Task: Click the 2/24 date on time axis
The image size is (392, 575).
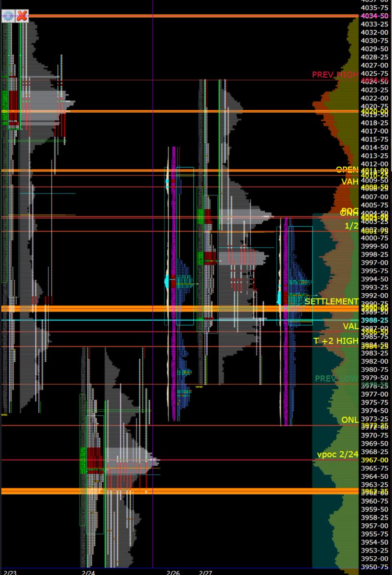Action: pos(88,572)
